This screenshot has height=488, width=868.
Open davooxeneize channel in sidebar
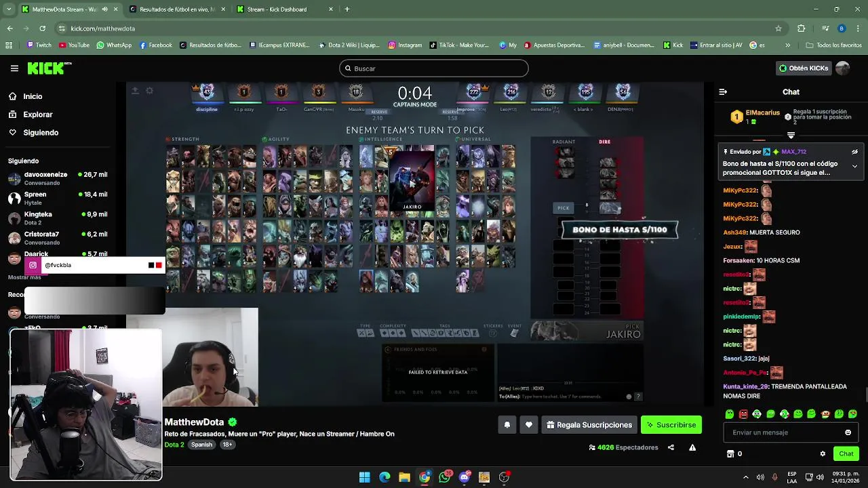point(58,178)
